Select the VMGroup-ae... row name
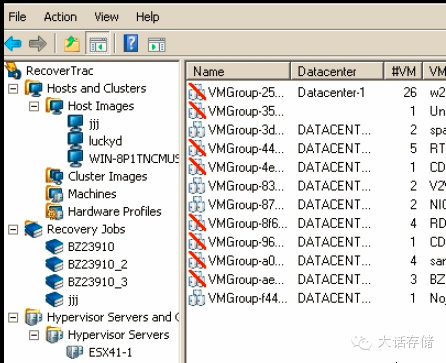446x363 pixels. click(x=246, y=279)
